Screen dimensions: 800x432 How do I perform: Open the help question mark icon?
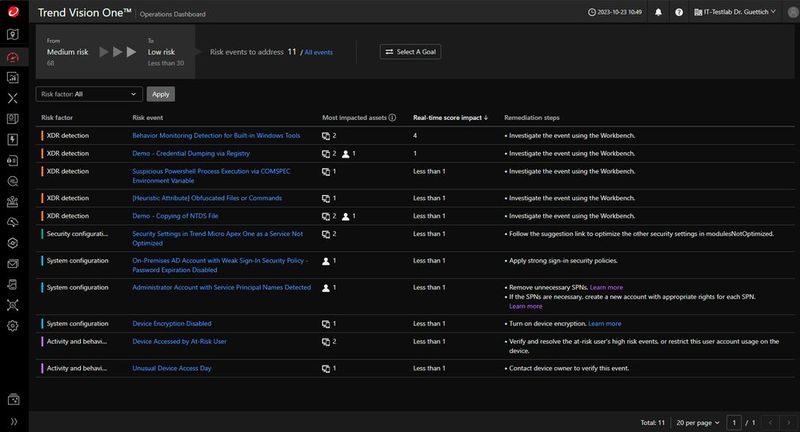(x=680, y=13)
